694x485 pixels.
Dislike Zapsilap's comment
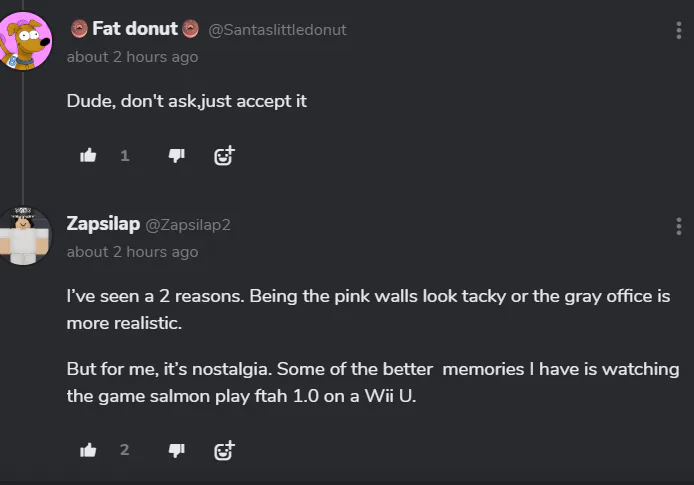176,450
